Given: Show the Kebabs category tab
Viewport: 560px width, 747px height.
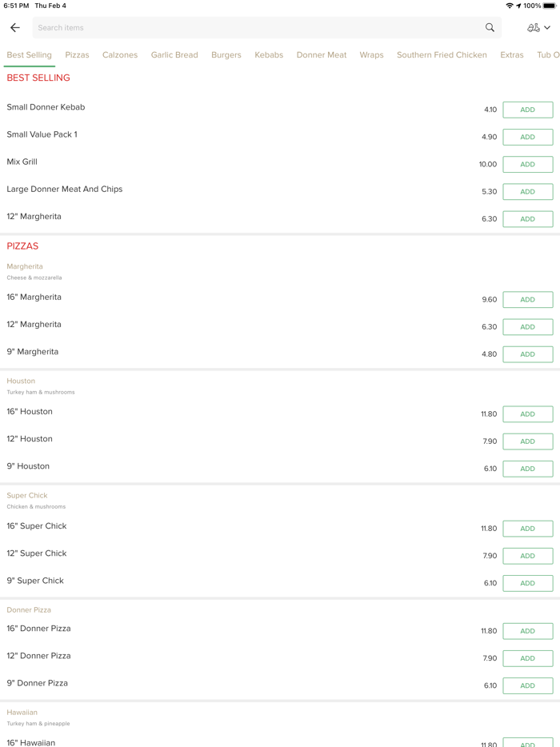Looking at the screenshot, I should point(269,55).
